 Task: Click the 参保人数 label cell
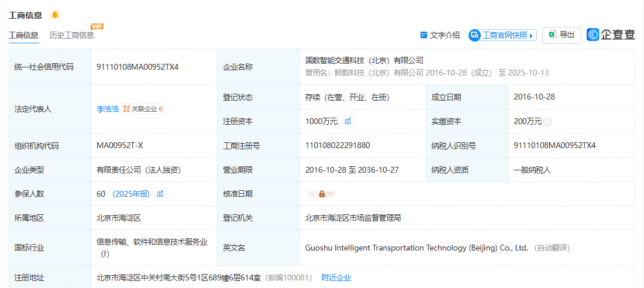coord(50,194)
